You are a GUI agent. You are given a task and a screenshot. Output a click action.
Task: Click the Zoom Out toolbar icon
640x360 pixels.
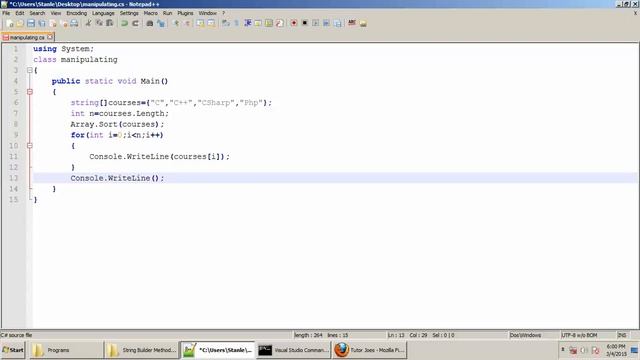[187, 23]
